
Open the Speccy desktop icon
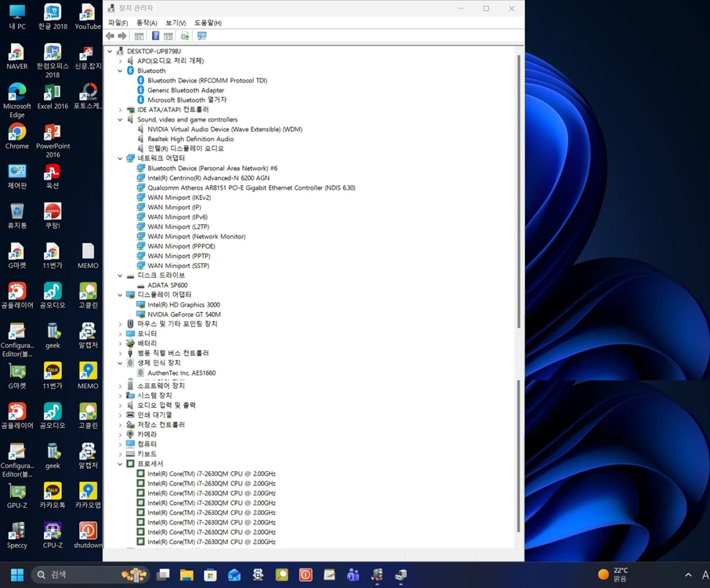(x=16, y=535)
